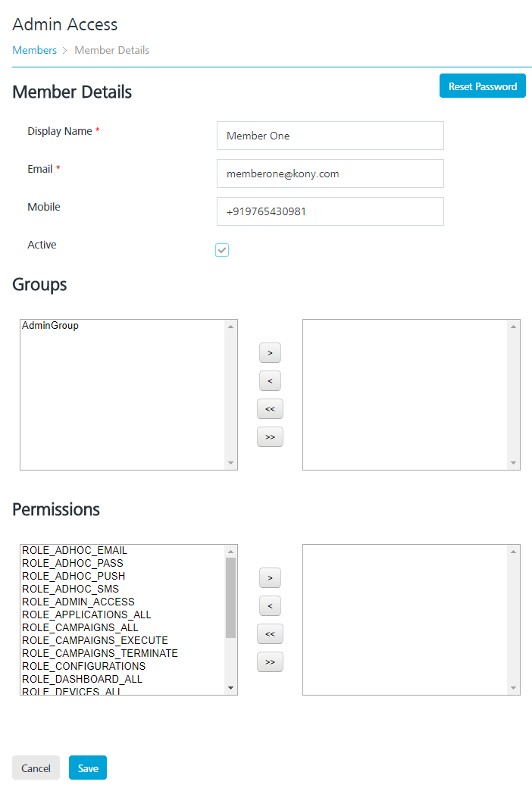The width and height of the screenshot is (532, 788).
Task: Click the Permissions double-right arrow button
Action: (270, 662)
